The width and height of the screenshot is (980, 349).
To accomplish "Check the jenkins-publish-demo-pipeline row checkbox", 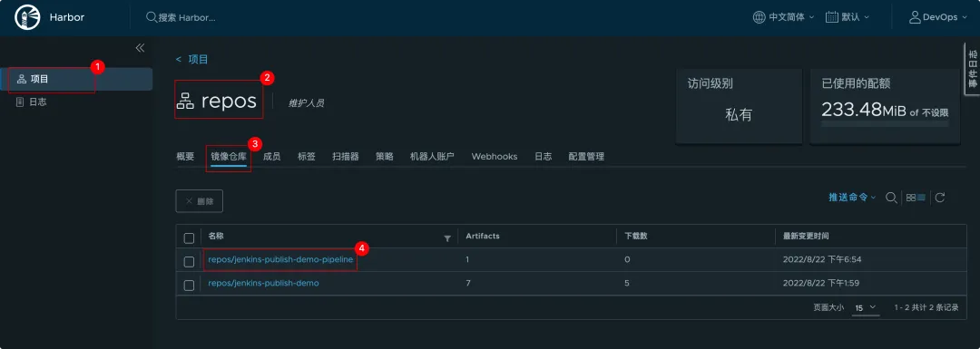I will 189,262.
